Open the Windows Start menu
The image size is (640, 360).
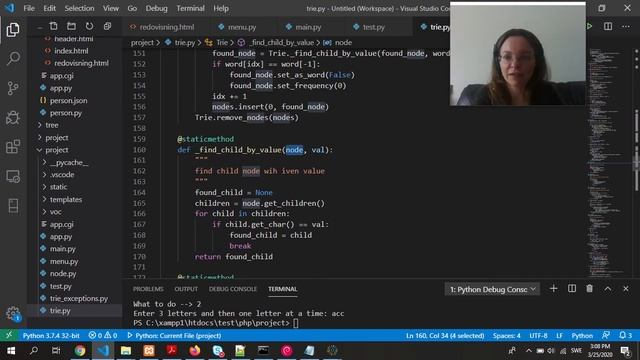11,351
